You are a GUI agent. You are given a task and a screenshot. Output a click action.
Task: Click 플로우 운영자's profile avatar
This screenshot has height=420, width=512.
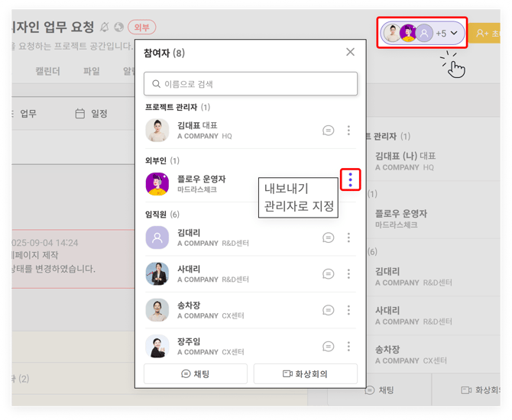(157, 183)
